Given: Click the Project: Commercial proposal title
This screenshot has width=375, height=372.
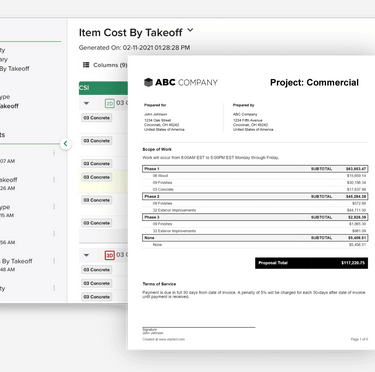Looking at the screenshot, I should coord(314,83).
